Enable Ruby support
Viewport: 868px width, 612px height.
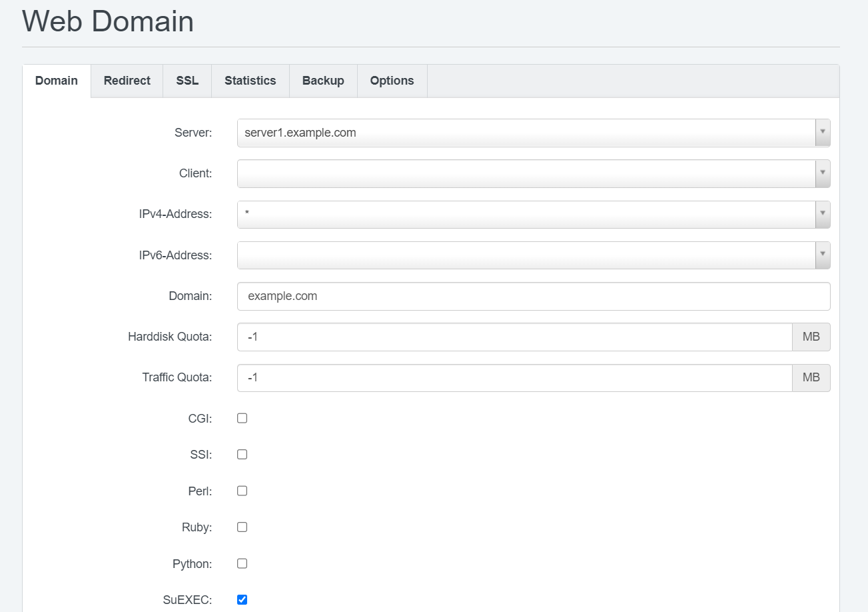coord(242,527)
